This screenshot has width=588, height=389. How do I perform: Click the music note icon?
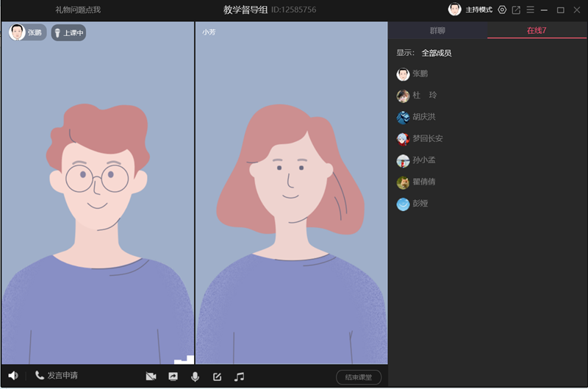click(239, 376)
